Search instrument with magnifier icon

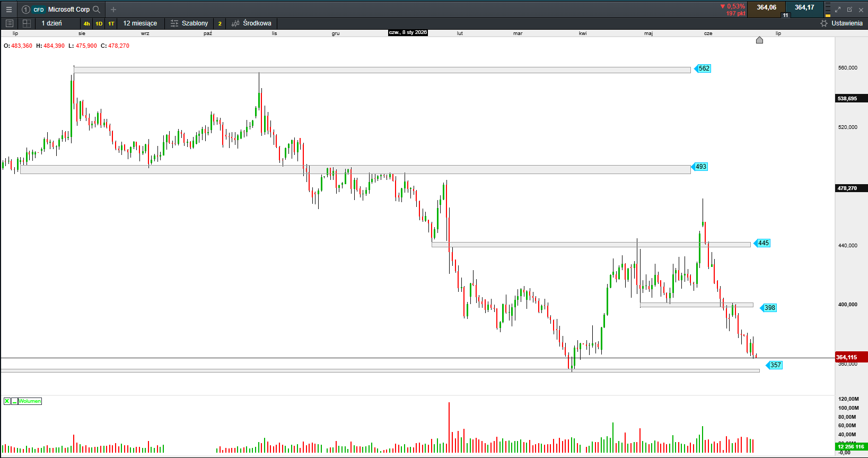point(97,10)
